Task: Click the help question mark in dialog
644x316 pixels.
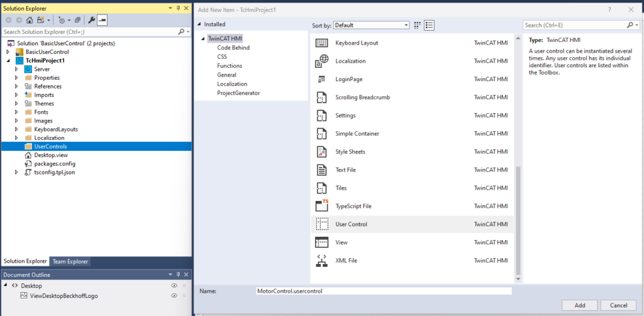Action: click(x=609, y=9)
